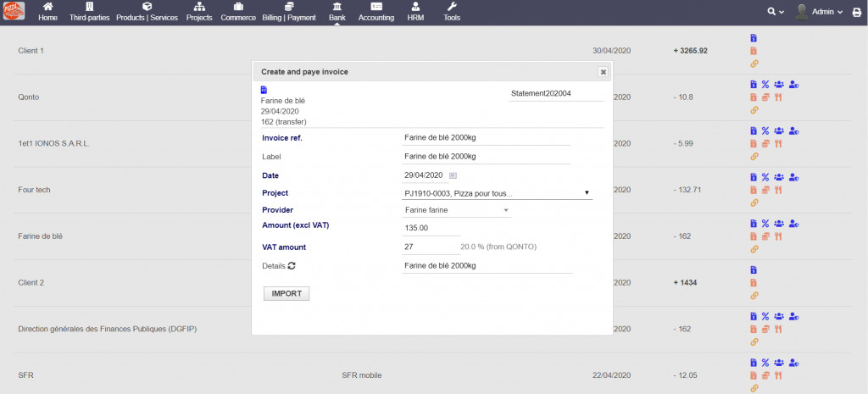
Task: Open the date picker calendar icon
Action: 452,175
